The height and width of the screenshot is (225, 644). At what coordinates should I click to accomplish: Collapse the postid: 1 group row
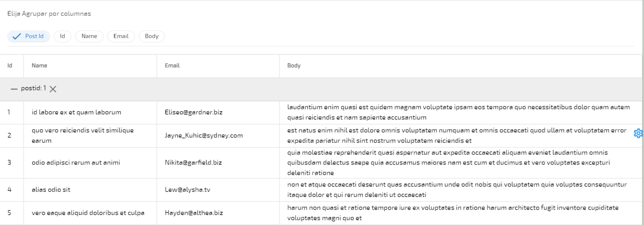14,89
